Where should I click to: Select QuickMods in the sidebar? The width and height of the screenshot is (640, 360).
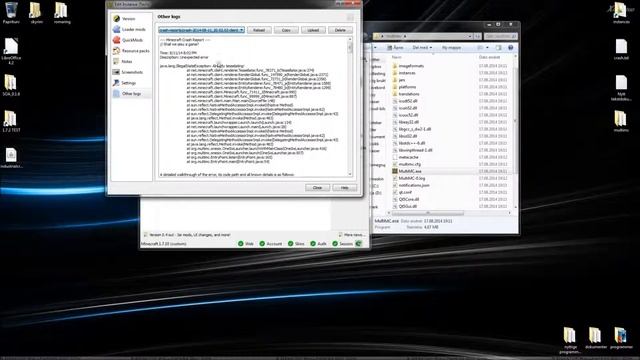click(131, 40)
